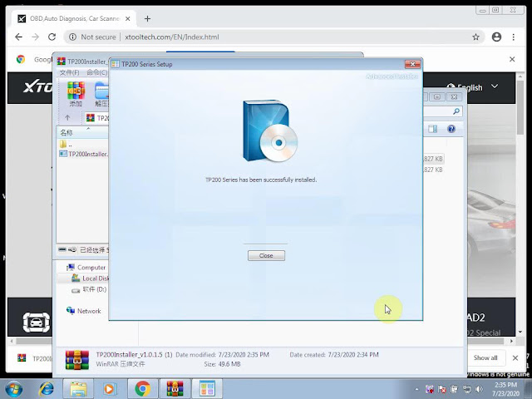Click the WinRAR Add icon
This screenshot has height=399, width=532.
[x=76, y=94]
